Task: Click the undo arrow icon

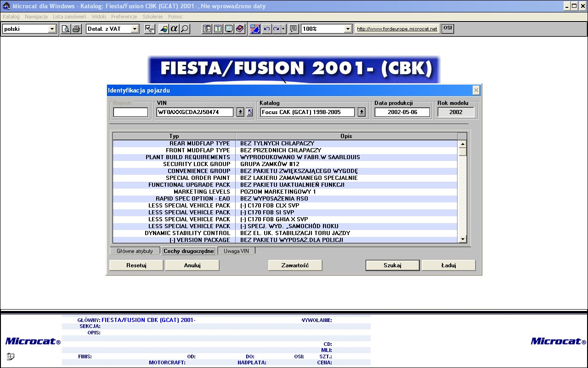Action: [x=266, y=29]
